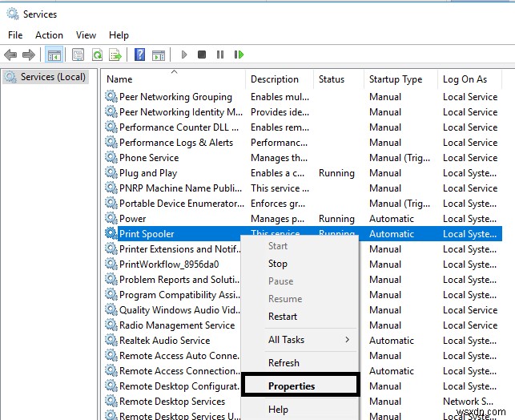Select Program Compatibility Assi.. service
The height and width of the screenshot is (420, 515).
(x=179, y=294)
